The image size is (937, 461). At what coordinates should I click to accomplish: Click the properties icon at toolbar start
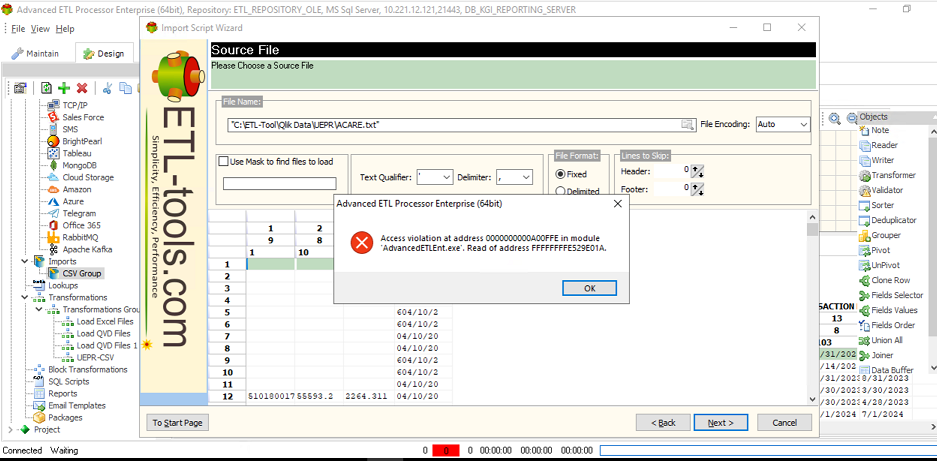[21, 88]
